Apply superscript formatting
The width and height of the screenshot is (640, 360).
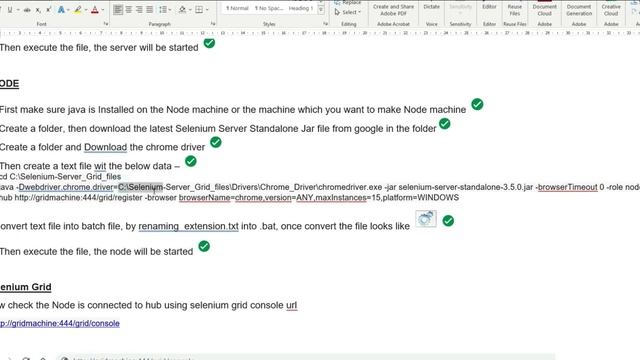48,10
